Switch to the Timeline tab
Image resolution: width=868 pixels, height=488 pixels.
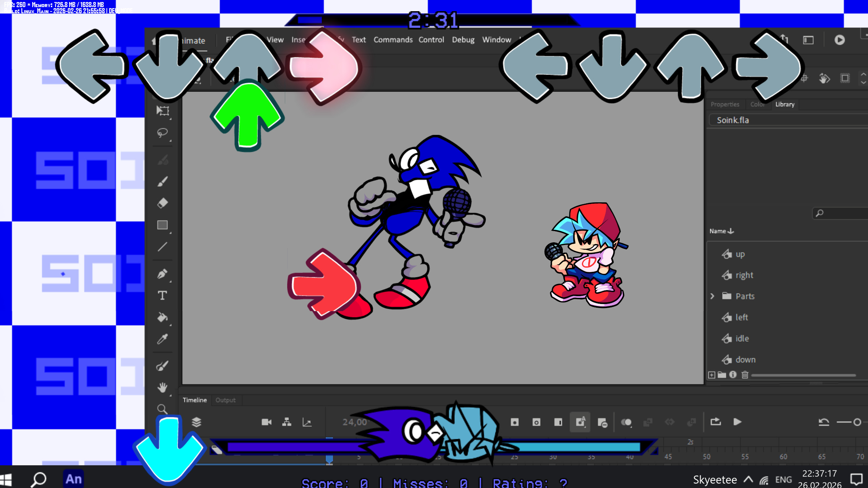pos(195,400)
